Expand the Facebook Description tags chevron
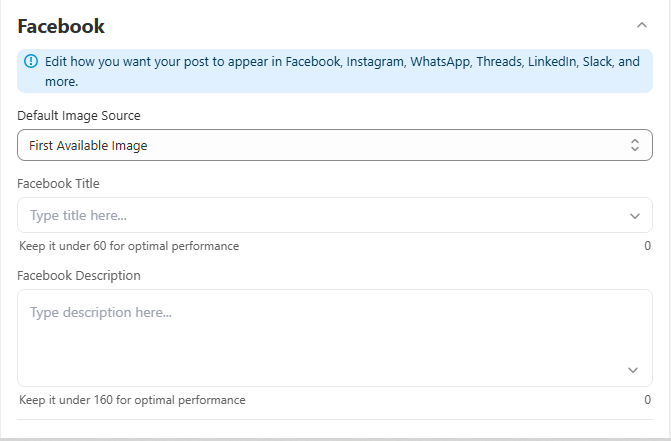The image size is (671, 441). click(632, 370)
